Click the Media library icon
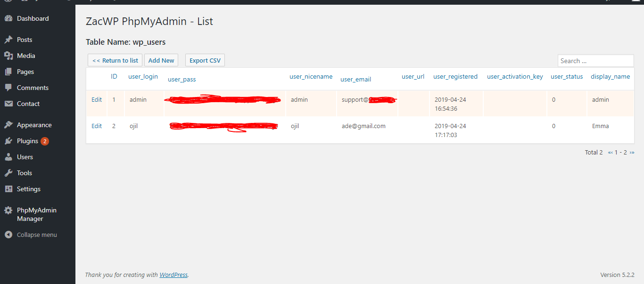The height and width of the screenshot is (284, 644). [x=8, y=56]
